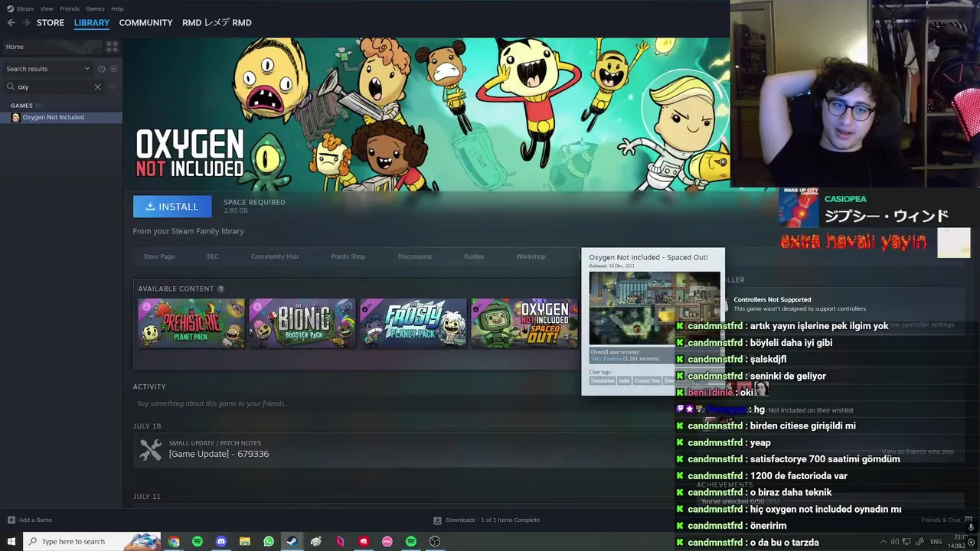Toggle collections grid view icon
This screenshot has height=551, width=980.
pos(112,47)
